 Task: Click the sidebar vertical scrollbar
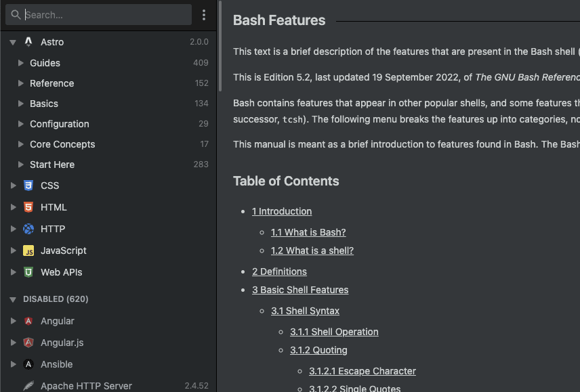tap(220, 47)
